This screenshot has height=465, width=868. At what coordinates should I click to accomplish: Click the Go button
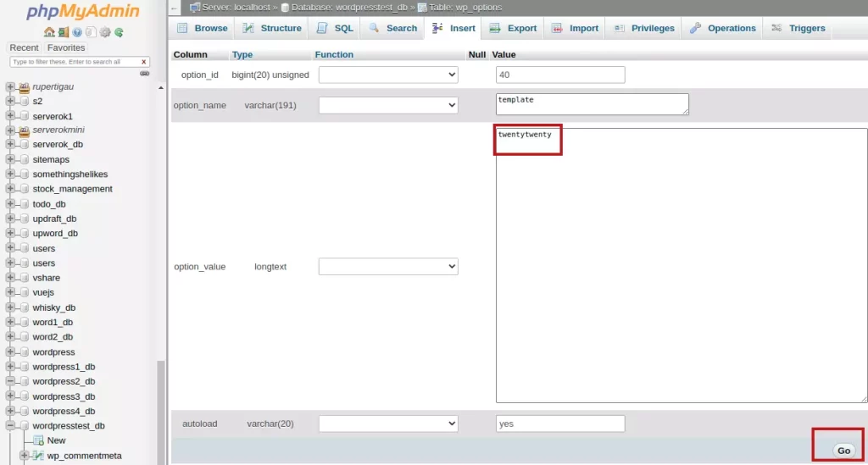point(843,451)
